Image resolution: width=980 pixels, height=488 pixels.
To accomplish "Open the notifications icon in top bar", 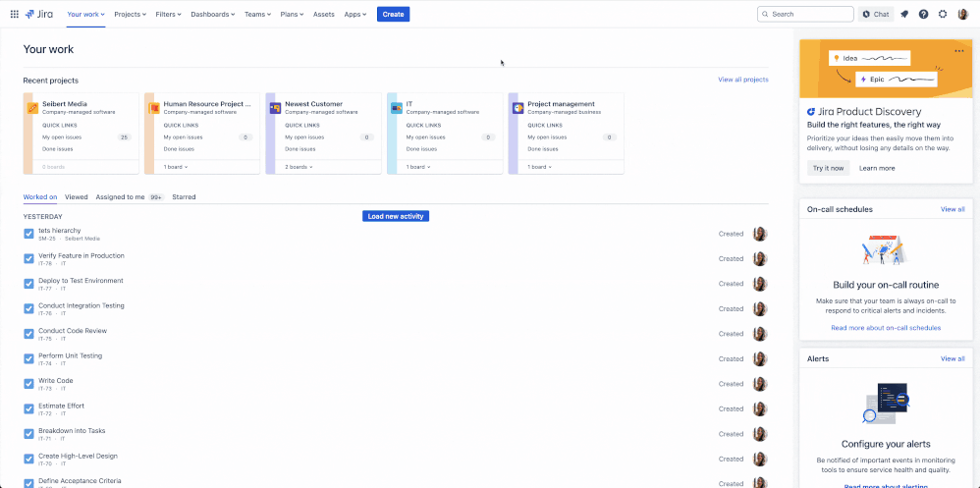I will (x=904, y=15).
